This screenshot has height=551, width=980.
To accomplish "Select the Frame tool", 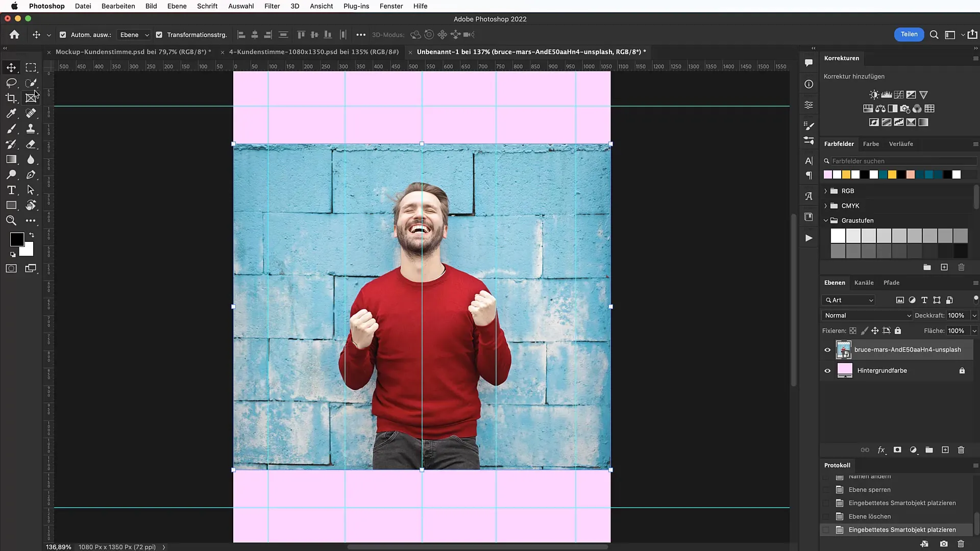I will click(31, 98).
